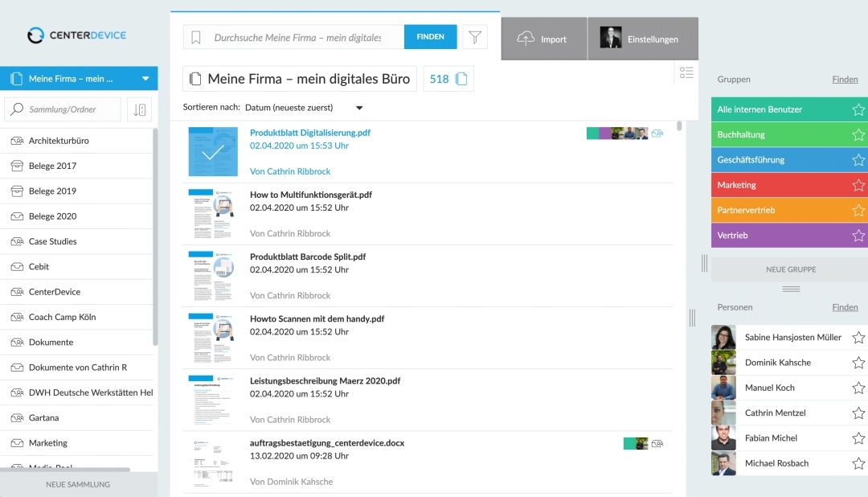Star the Buchhaltung group
Image resolution: width=868 pixels, height=497 pixels.
click(x=858, y=134)
